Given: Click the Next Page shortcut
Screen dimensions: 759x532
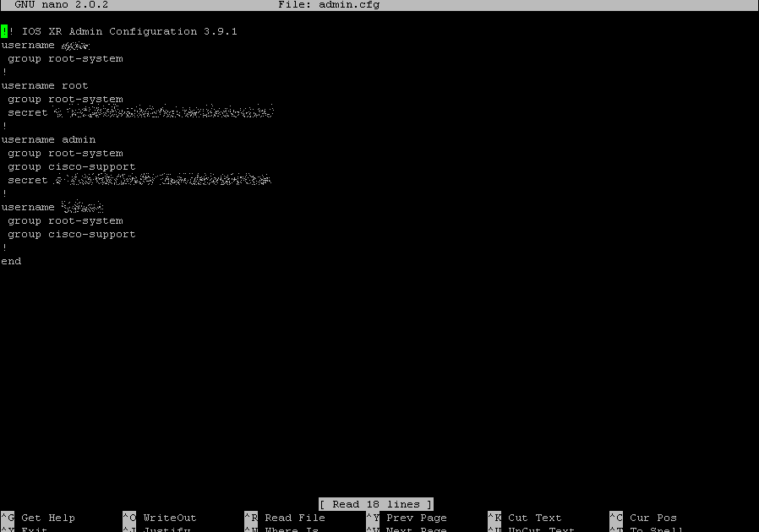Looking at the screenshot, I should [416, 530].
